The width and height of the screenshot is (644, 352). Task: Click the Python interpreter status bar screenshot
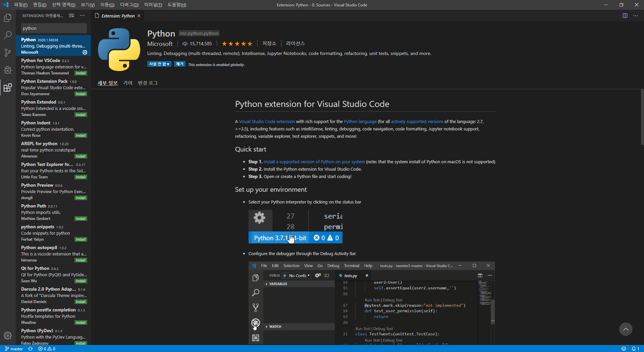296,227
